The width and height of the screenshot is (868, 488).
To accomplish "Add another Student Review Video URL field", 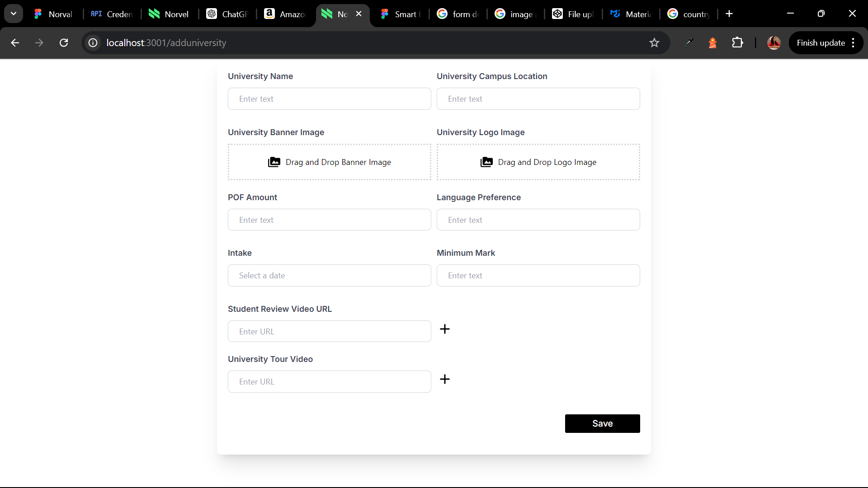I will [445, 329].
